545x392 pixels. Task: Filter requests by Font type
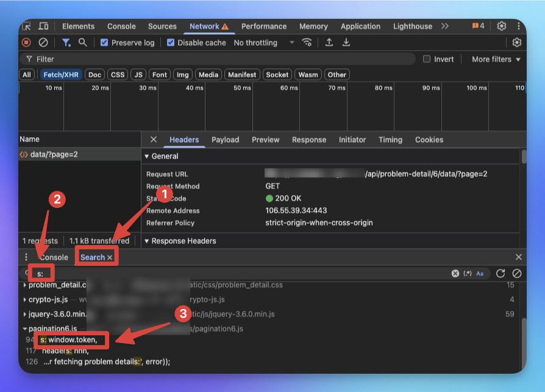click(160, 75)
